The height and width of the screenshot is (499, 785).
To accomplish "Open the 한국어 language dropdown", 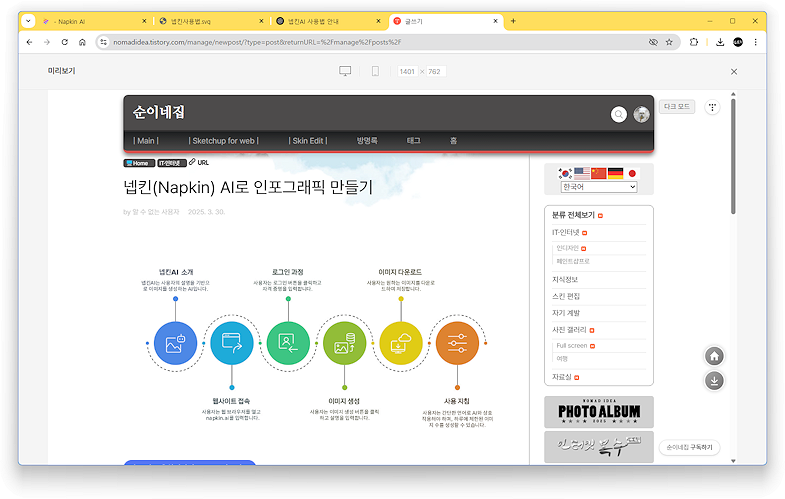I will [599, 187].
